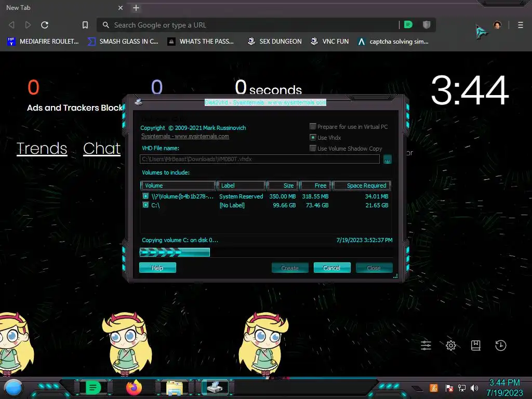
Task: Open the Chat link
Action: click(x=102, y=148)
